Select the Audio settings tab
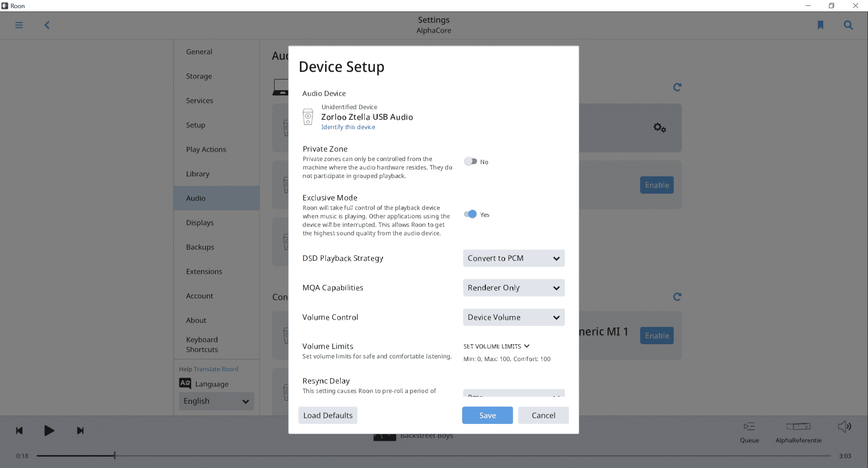 217,198
